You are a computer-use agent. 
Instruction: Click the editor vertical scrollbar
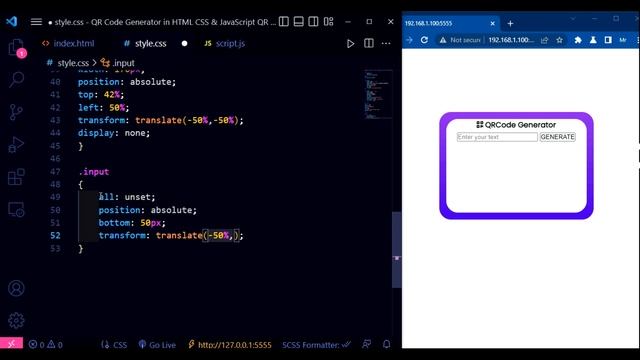click(396, 250)
